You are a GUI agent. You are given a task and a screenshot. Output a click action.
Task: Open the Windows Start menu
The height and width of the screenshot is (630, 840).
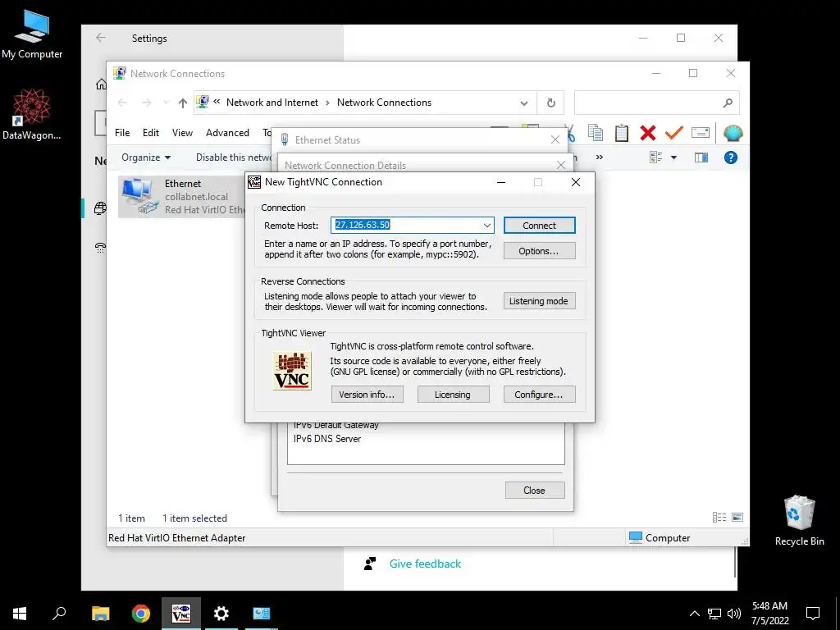tap(20, 614)
